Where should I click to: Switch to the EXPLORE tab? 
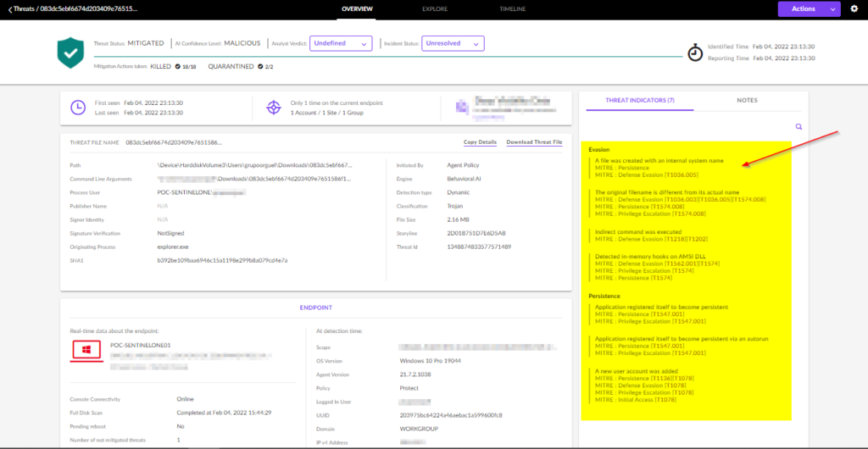tap(435, 8)
